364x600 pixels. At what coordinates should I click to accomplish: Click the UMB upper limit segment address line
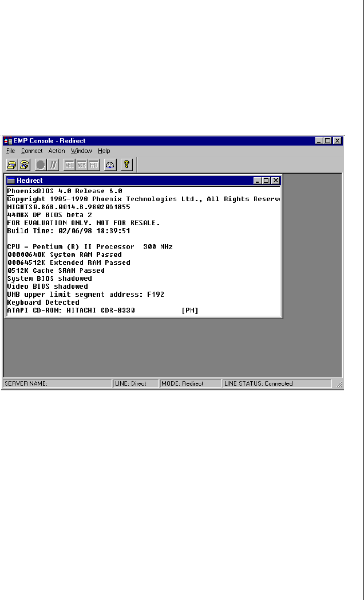pyautogui.click(x=86, y=295)
